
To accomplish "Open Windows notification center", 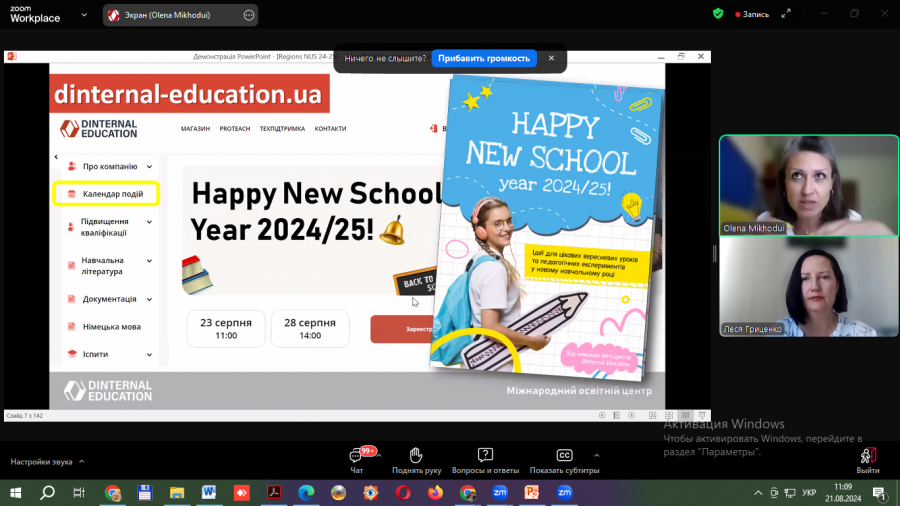I will point(880,493).
